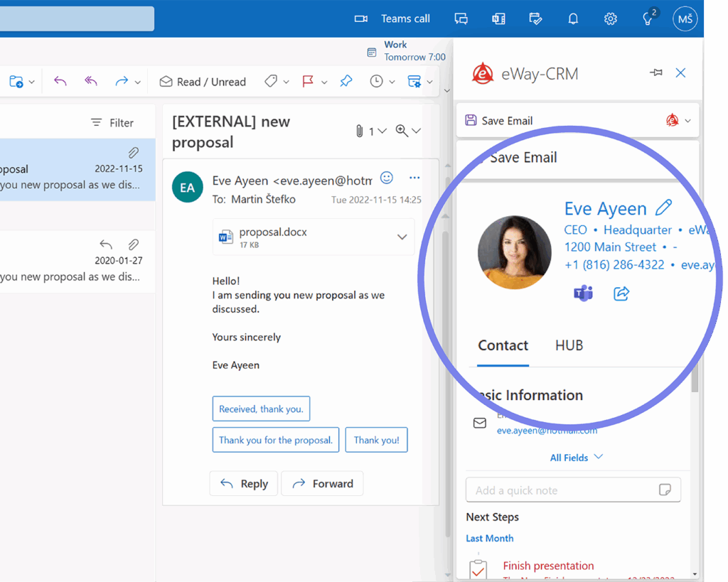Toggle Read / Unread status
Viewport: 728px width, 582px height.
(x=203, y=82)
